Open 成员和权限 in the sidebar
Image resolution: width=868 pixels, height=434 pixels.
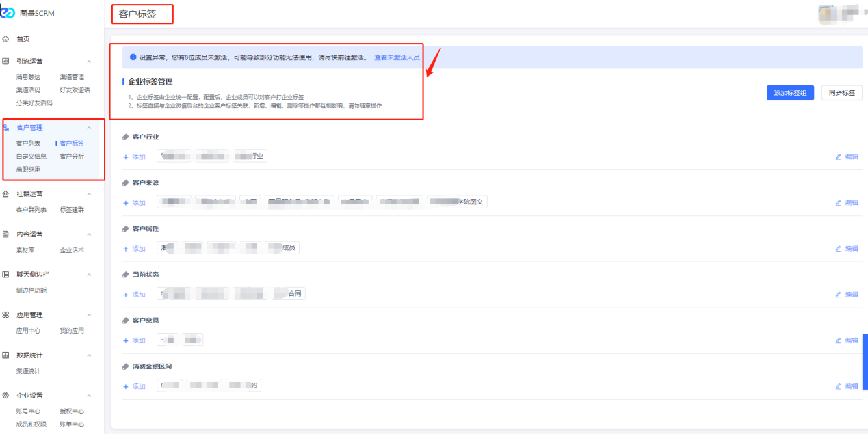pos(31,424)
